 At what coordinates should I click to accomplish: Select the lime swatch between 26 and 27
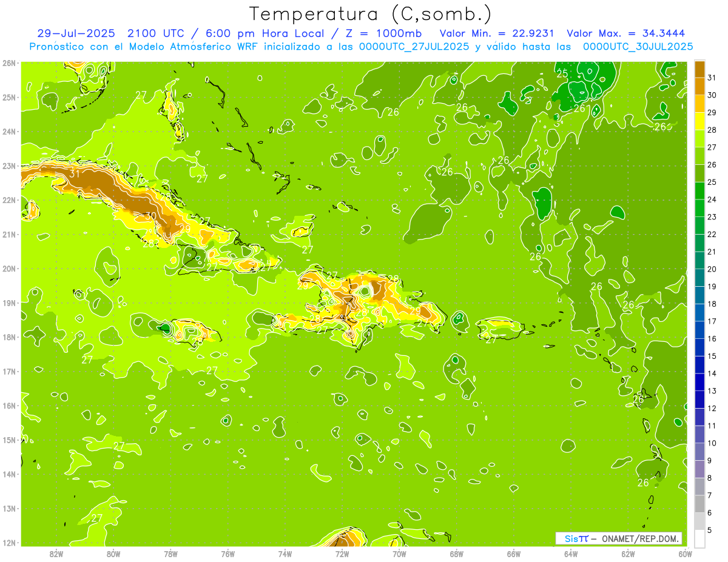coord(699,156)
